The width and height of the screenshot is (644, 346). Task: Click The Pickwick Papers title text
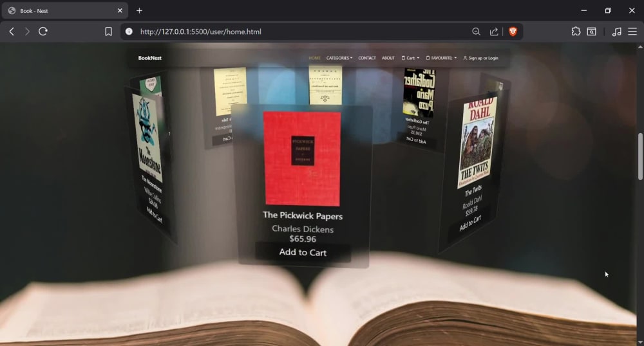(x=303, y=215)
